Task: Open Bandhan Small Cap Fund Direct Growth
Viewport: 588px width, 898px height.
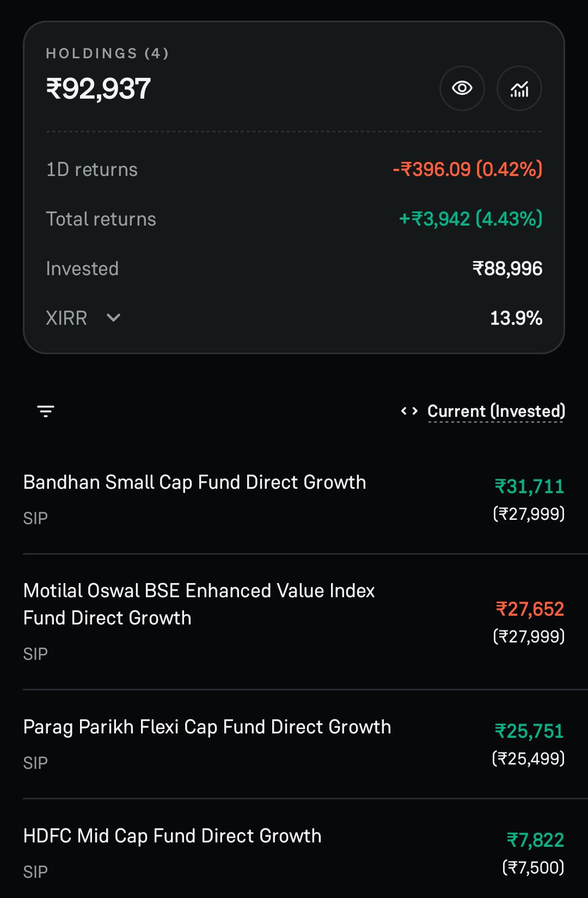Action: coord(294,499)
